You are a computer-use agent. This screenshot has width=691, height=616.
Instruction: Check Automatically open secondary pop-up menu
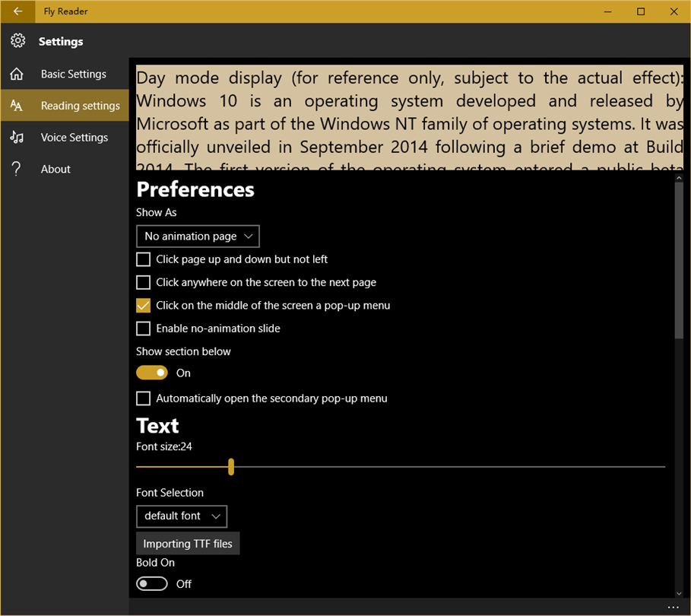click(x=143, y=398)
